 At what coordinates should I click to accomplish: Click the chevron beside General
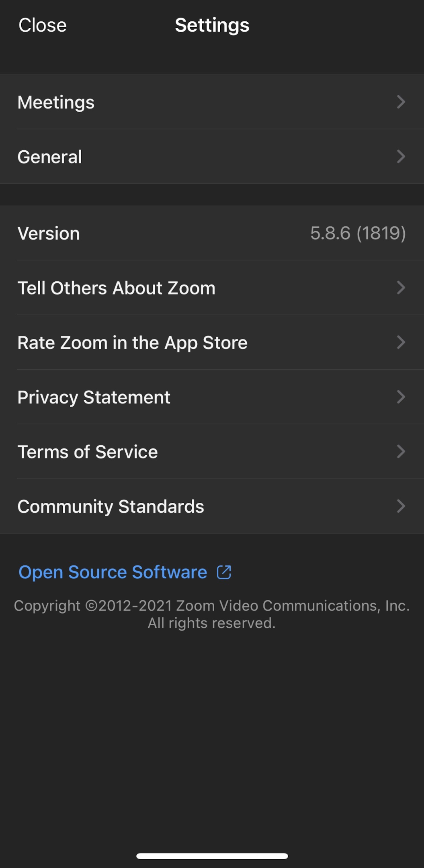tap(400, 157)
